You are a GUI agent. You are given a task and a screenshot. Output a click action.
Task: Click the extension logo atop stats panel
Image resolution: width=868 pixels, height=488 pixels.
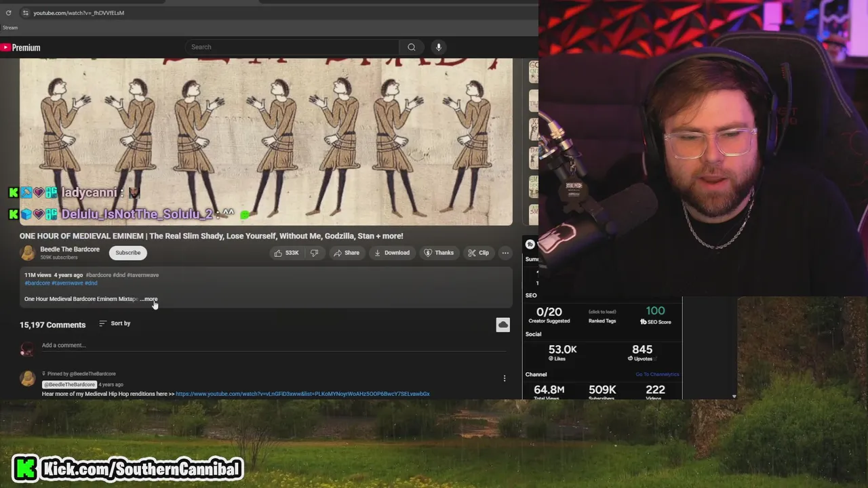530,245
